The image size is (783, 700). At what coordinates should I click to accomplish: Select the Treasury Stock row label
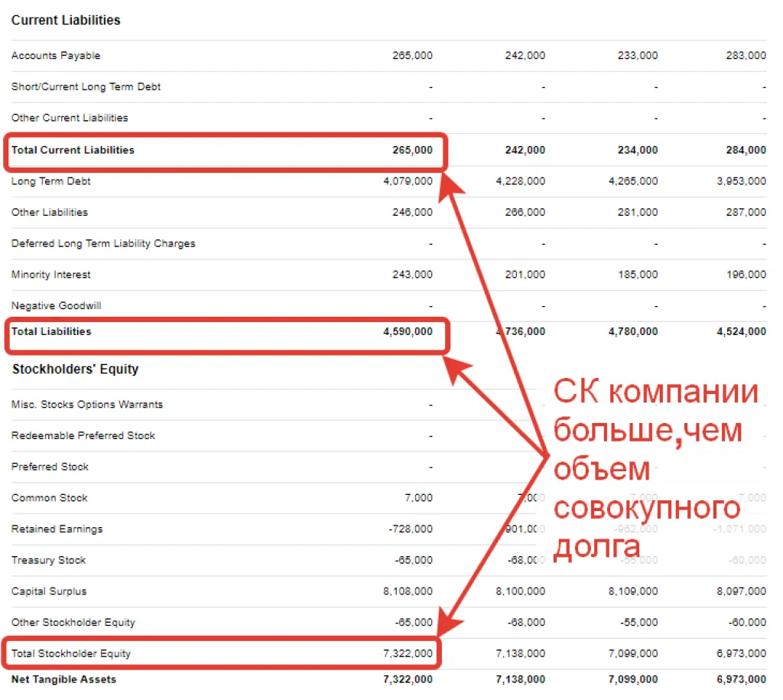[x=49, y=560]
